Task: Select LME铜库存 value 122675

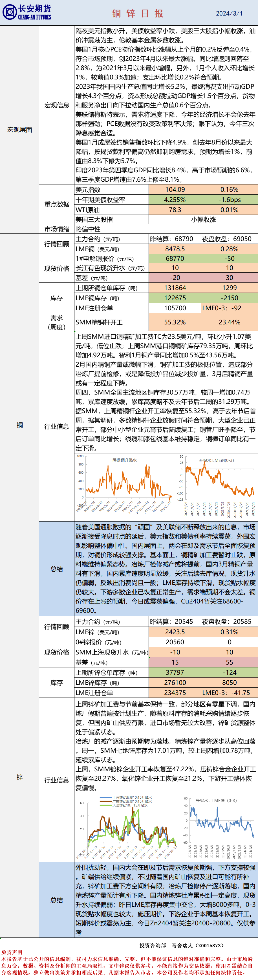Action: (175, 298)
